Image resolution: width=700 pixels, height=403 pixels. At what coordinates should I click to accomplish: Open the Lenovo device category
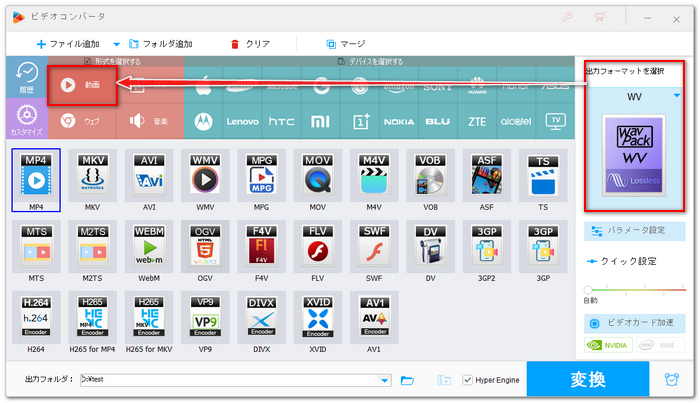tap(242, 121)
